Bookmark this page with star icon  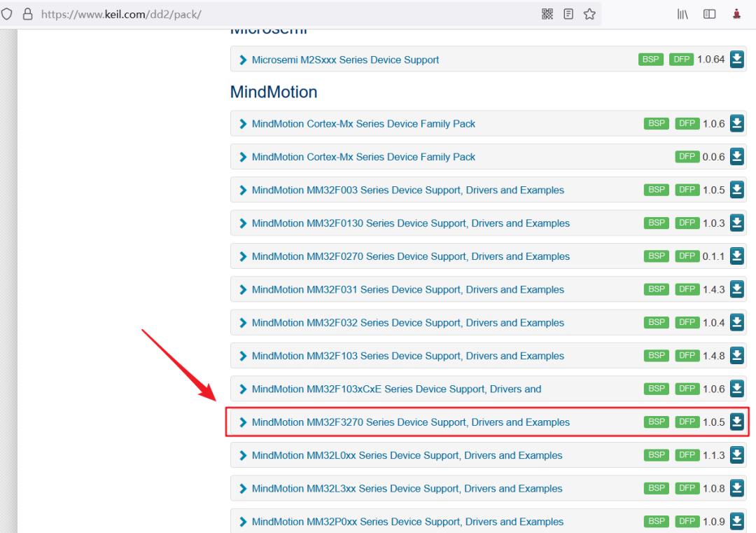[589, 14]
